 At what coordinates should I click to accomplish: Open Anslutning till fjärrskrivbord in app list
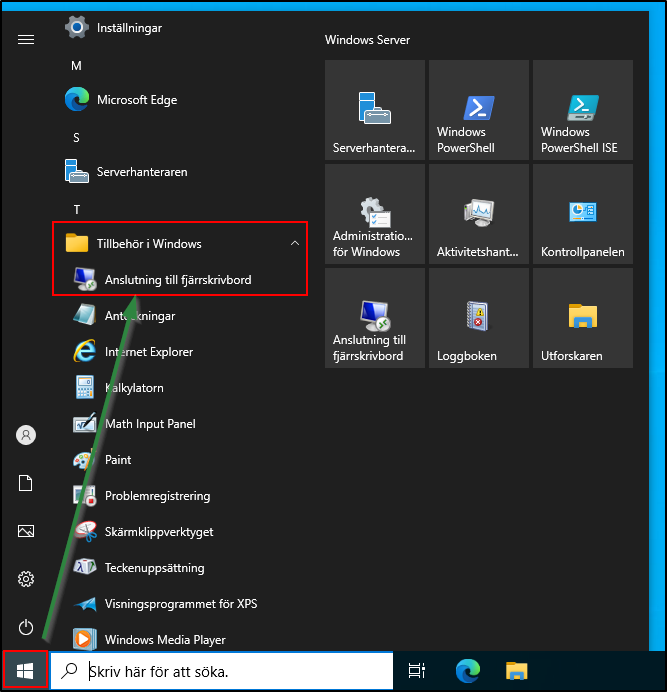(179, 280)
